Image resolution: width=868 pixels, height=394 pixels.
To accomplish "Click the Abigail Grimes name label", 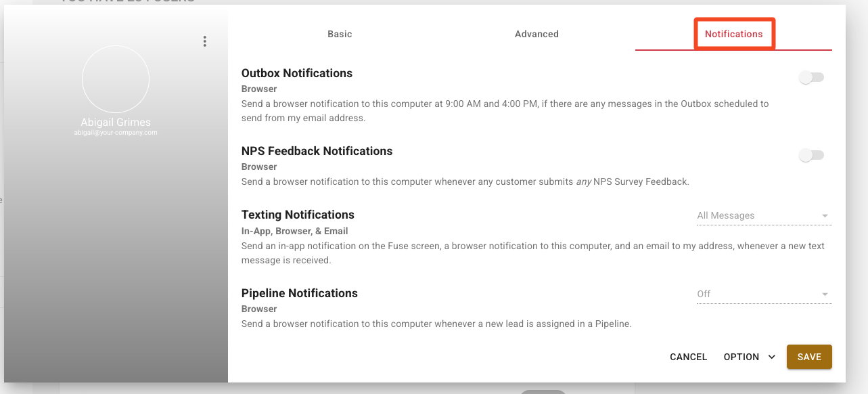I will click(116, 123).
